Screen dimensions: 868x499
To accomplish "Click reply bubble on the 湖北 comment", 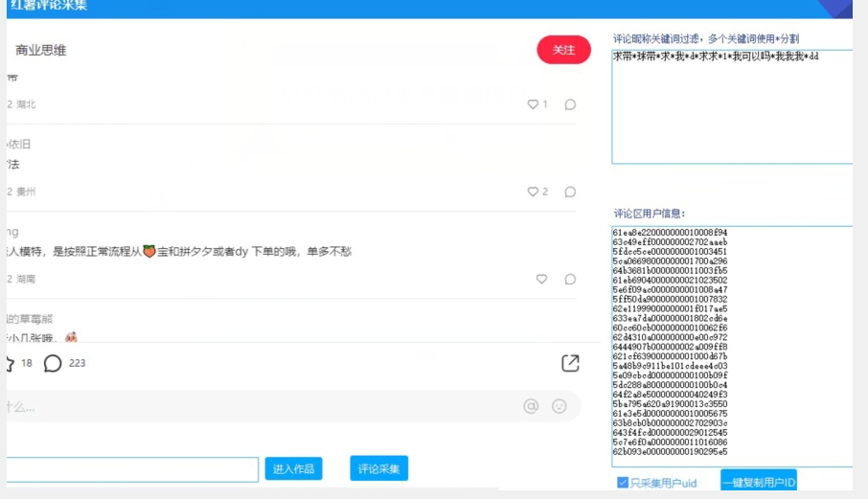I will [570, 104].
